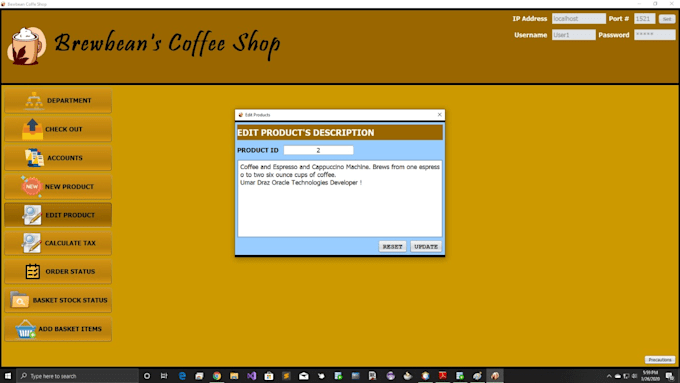Click the Basket Stock Status folder icon
Image resolution: width=680 pixels, height=383 pixels.
(x=20, y=300)
